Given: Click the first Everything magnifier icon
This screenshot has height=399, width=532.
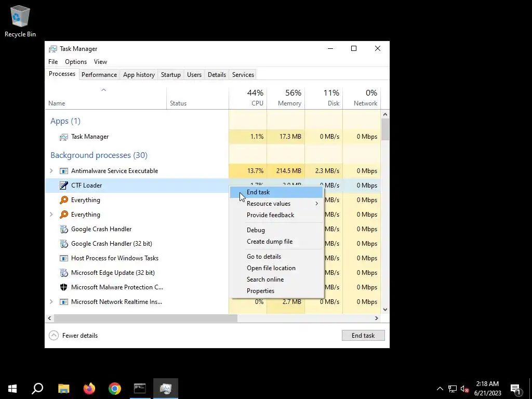Looking at the screenshot, I should tap(63, 200).
